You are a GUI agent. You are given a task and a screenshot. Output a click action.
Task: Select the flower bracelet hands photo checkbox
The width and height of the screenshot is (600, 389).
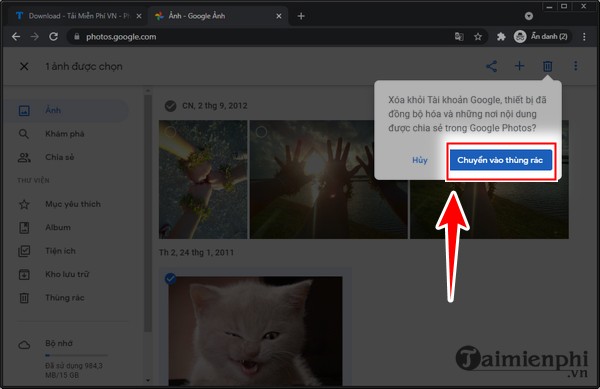tap(170, 132)
